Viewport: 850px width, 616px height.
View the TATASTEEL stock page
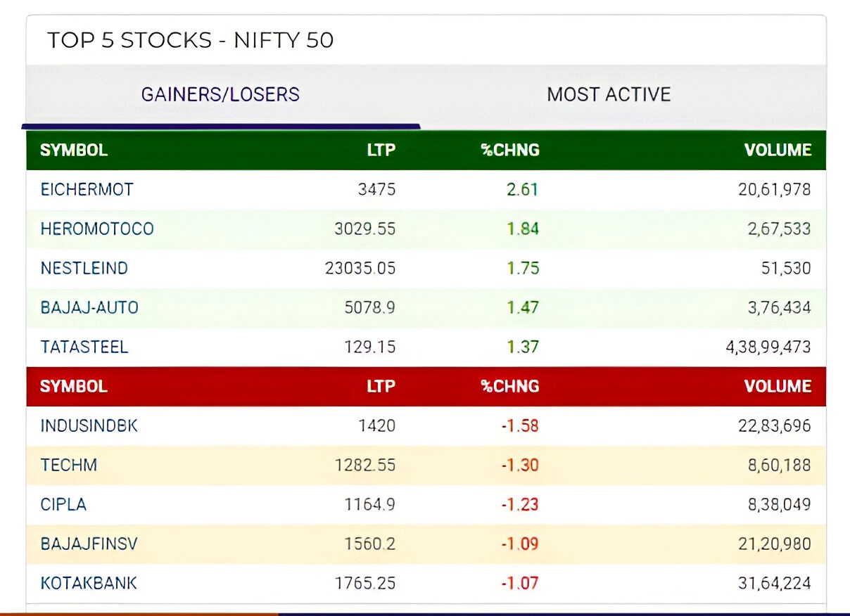(x=83, y=347)
